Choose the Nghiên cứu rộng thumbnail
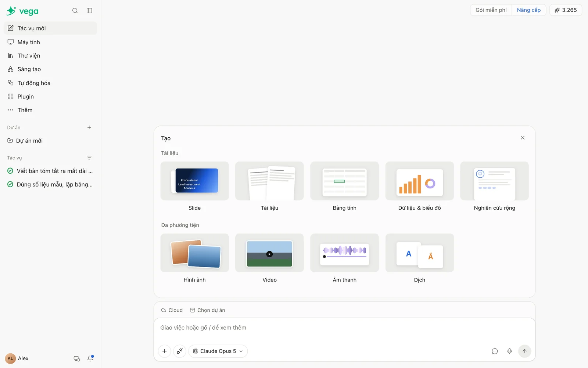The image size is (588, 368). click(495, 181)
